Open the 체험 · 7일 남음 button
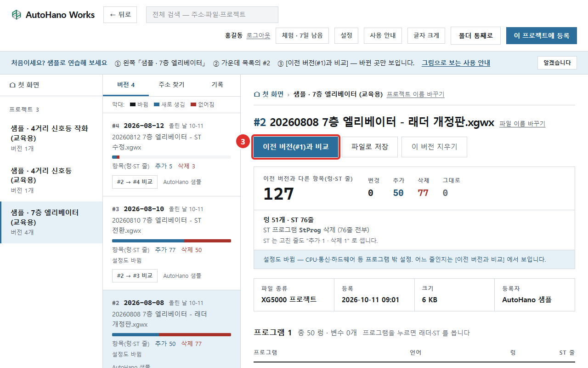The height and width of the screenshot is (368, 588). click(x=302, y=35)
